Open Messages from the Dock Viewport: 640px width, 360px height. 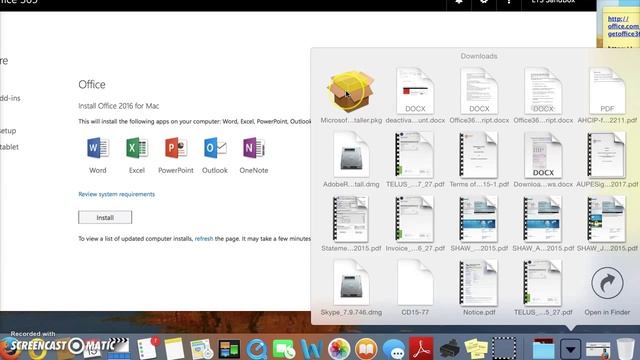tap(393, 349)
